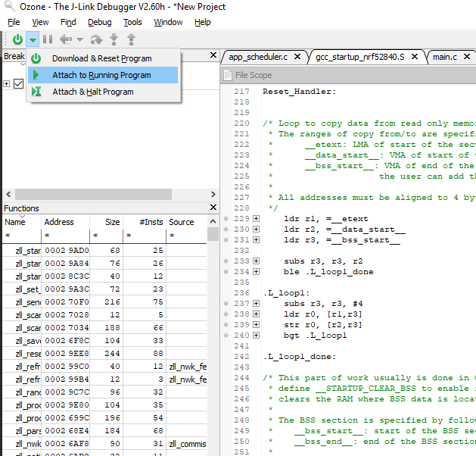
Task: Open the Window menu
Action: click(x=168, y=22)
